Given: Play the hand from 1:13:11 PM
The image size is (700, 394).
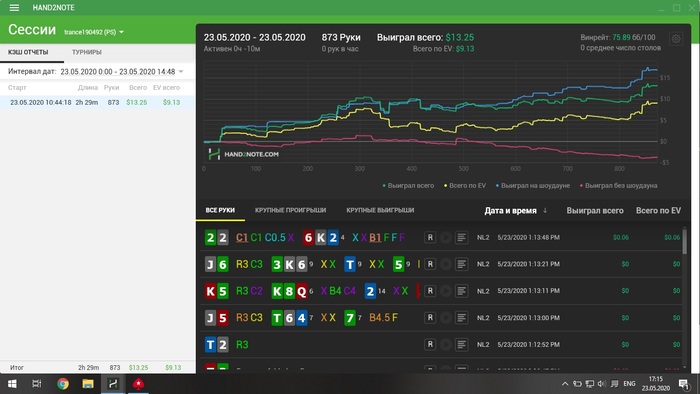Looking at the screenshot, I should [446, 291].
